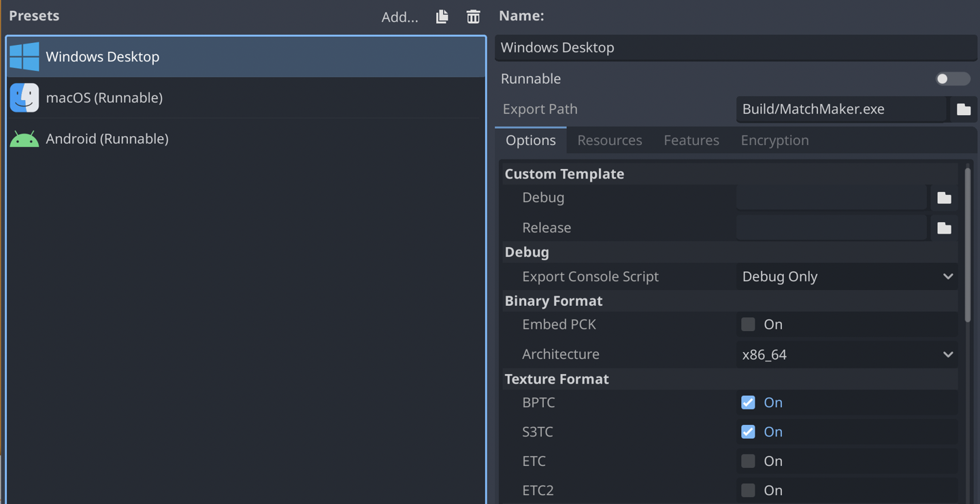Delete the selected preset with trash icon
This screenshot has height=504, width=980.
coord(473,16)
